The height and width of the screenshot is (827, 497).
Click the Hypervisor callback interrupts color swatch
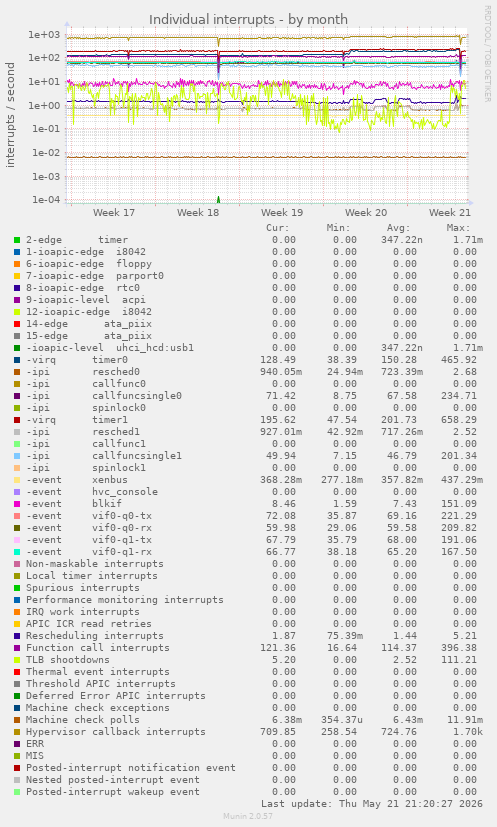pyautogui.click(x=17, y=732)
